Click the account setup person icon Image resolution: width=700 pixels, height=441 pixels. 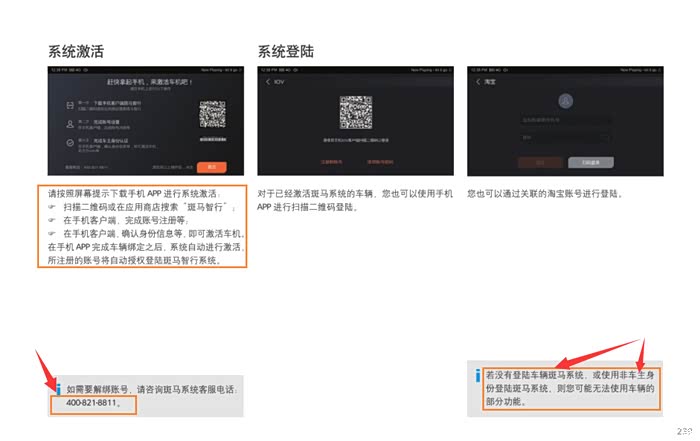pyautogui.click(x=70, y=124)
